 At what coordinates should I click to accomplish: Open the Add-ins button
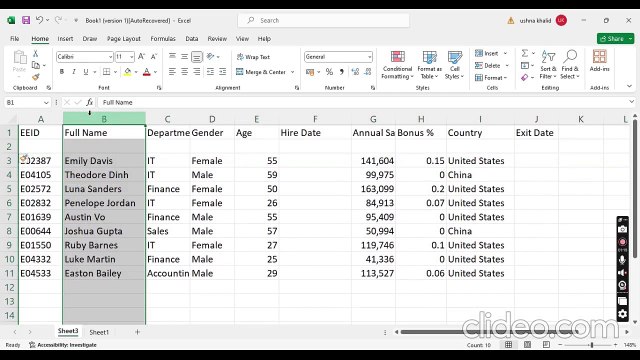point(599,61)
